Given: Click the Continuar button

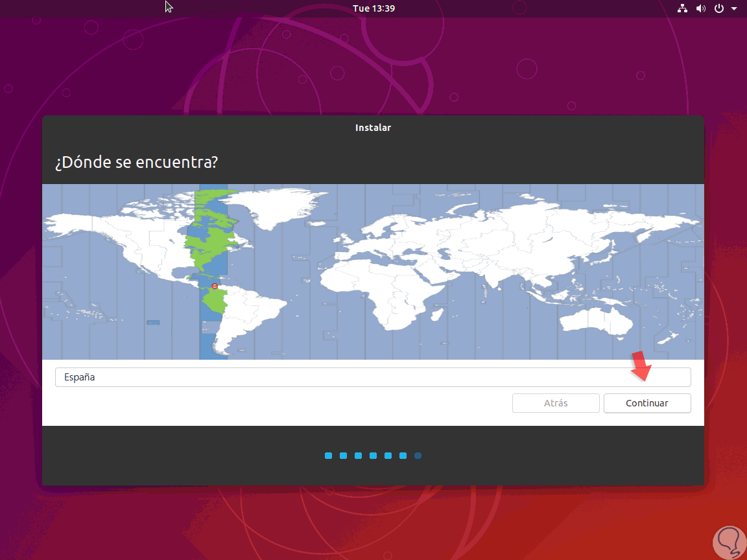Looking at the screenshot, I should [647, 403].
